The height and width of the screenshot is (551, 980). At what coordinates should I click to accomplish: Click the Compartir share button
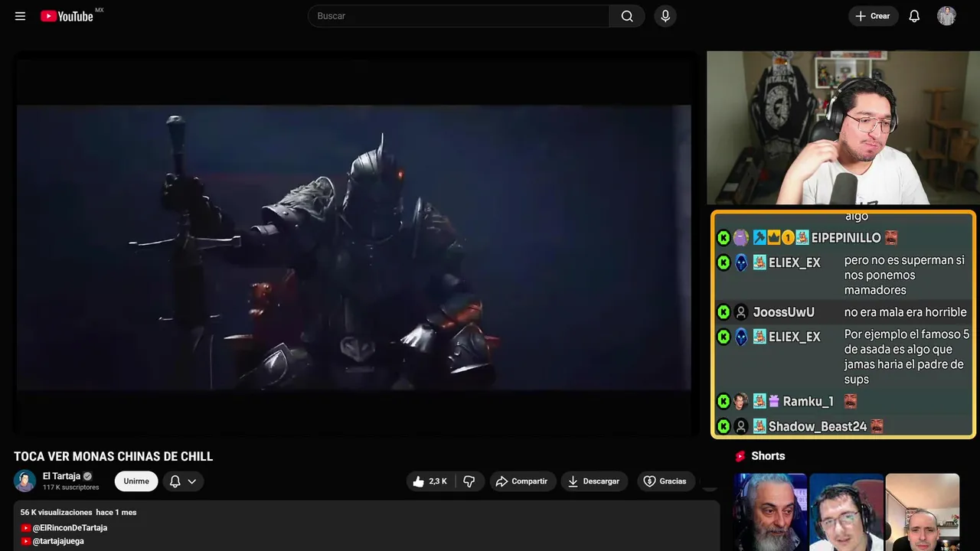pos(522,481)
